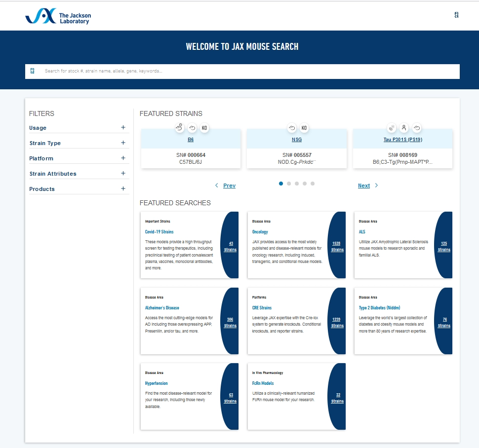Select the second carousel pagination dot
This screenshot has width=479, height=448.
(x=289, y=184)
